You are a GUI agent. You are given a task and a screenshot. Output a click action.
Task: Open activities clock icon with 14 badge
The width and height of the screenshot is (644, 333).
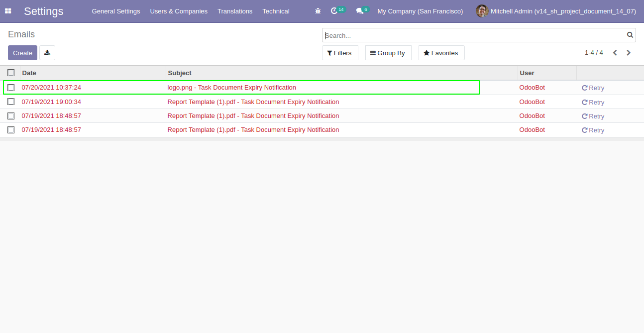[337, 10]
